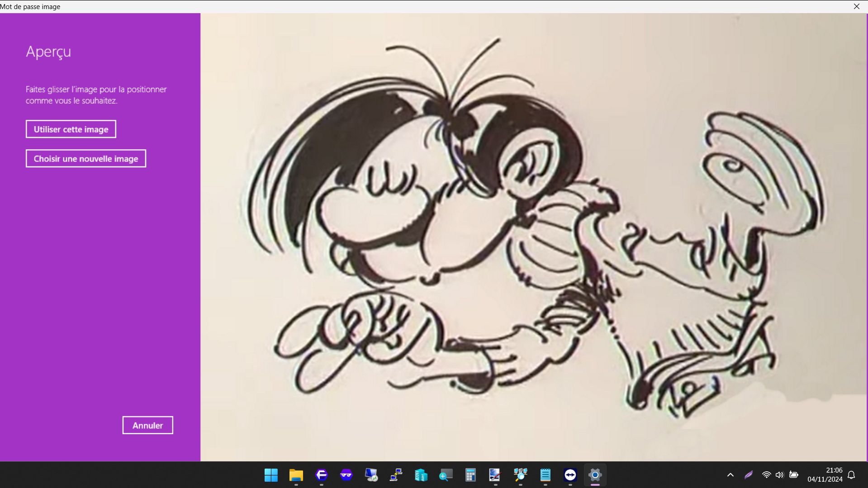Open the magnifier-plus screen taskbar app
The height and width of the screenshot is (488, 868).
pos(446,475)
